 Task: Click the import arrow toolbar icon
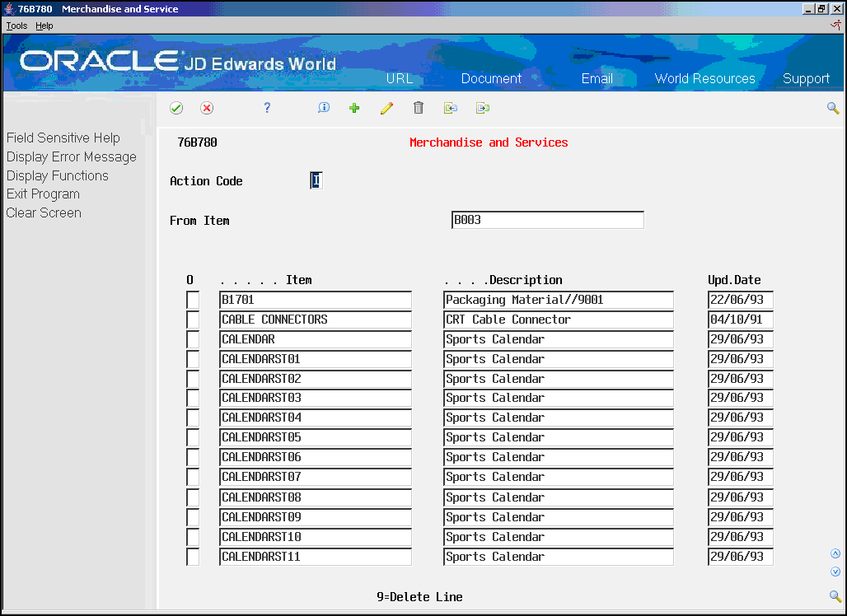coord(451,108)
